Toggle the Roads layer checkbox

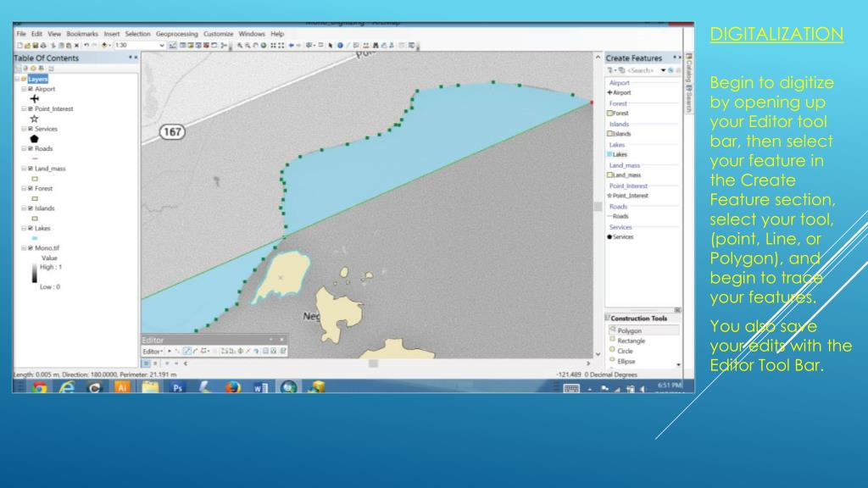coord(31,148)
